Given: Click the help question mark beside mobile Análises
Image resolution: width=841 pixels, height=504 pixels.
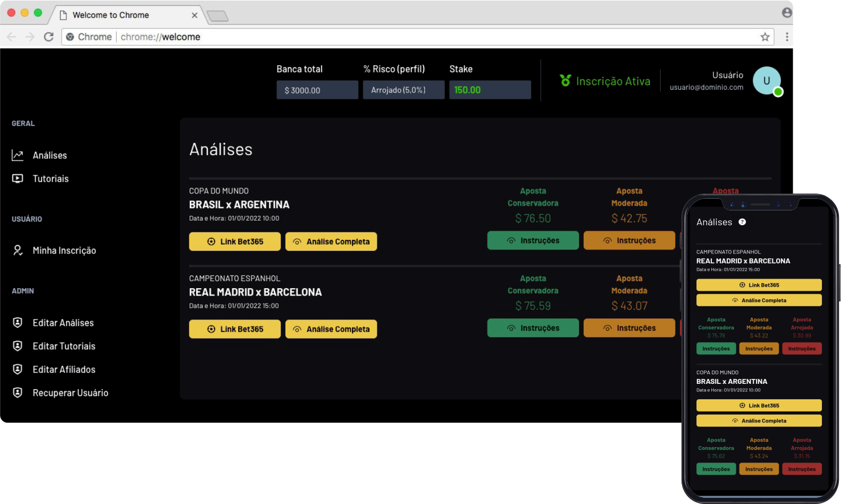Looking at the screenshot, I should pyautogui.click(x=742, y=222).
